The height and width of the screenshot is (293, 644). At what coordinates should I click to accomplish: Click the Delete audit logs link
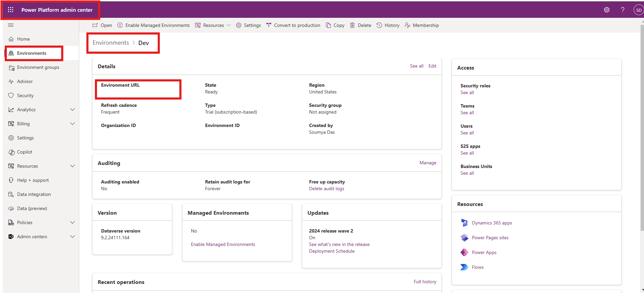pyautogui.click(x=327, y=189)
